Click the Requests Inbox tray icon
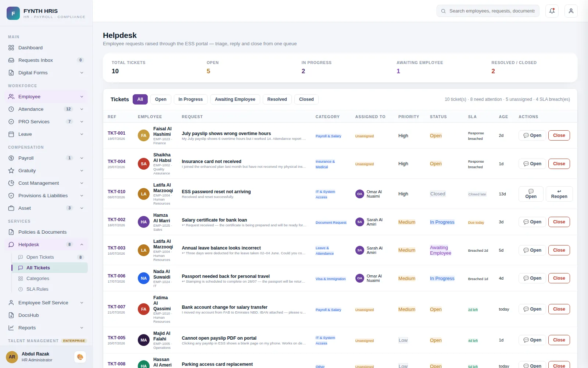 click(11, 60)
